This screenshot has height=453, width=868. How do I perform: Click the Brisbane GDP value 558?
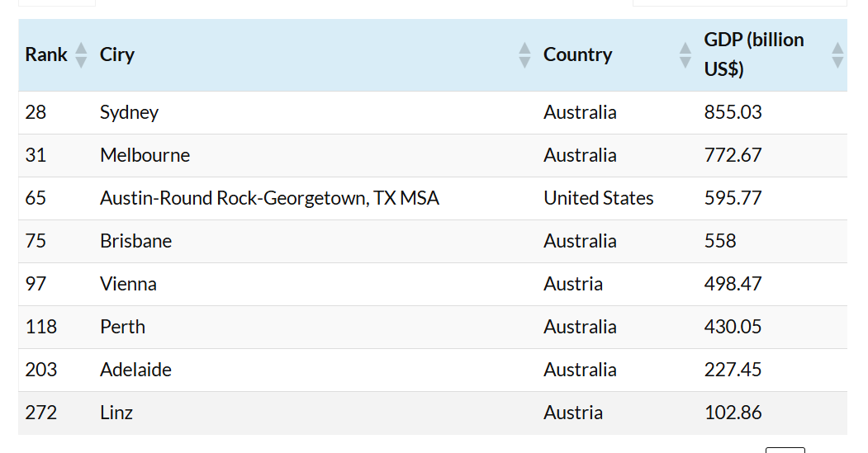[720, 241]
